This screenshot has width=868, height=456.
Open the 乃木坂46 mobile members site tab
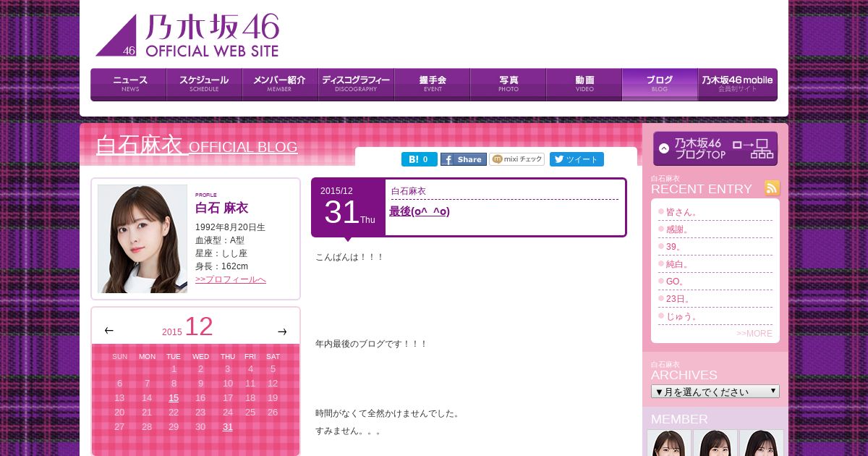[738, 84]
